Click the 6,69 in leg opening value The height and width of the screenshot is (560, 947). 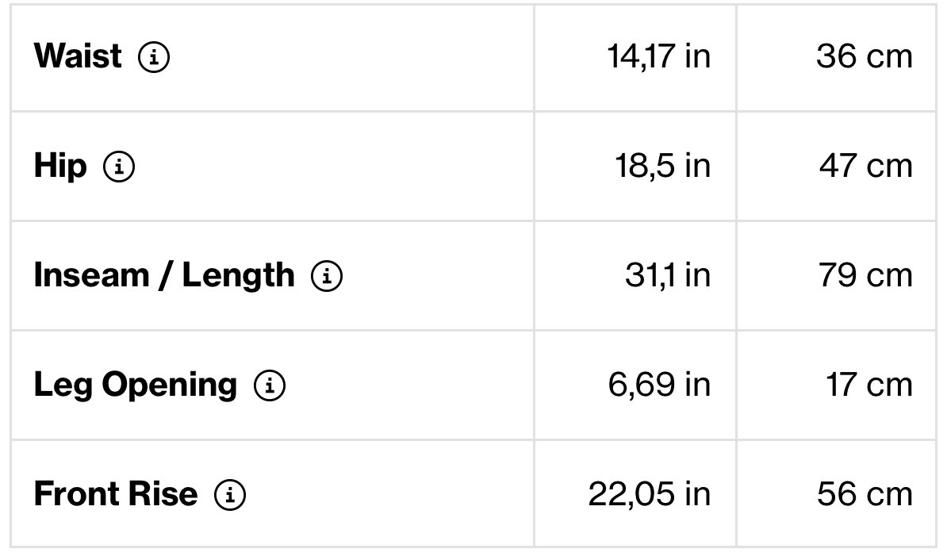660,385
